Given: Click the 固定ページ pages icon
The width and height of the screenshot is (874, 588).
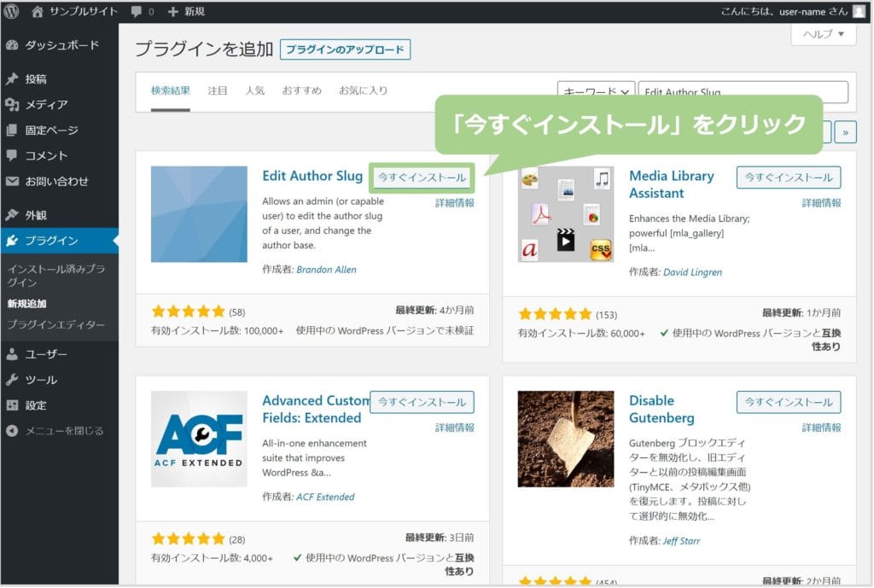Looking at the screenshot, I should coord(12,130).
